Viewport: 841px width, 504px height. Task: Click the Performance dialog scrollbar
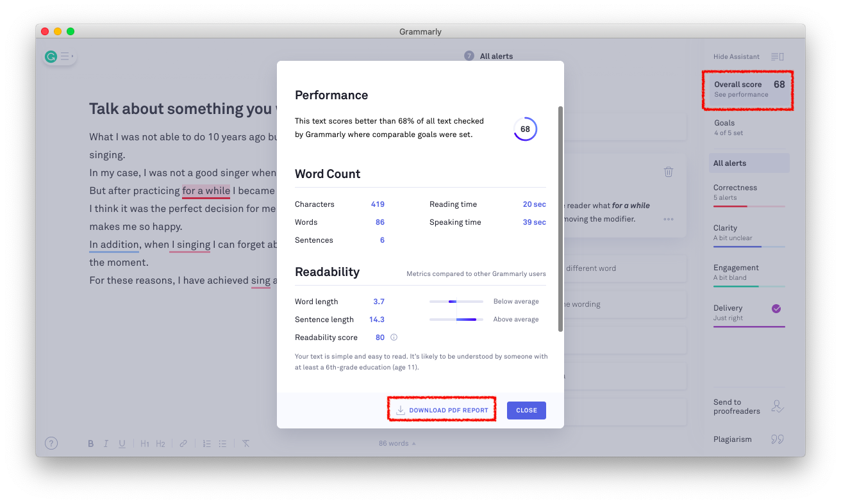pos(561,218)
